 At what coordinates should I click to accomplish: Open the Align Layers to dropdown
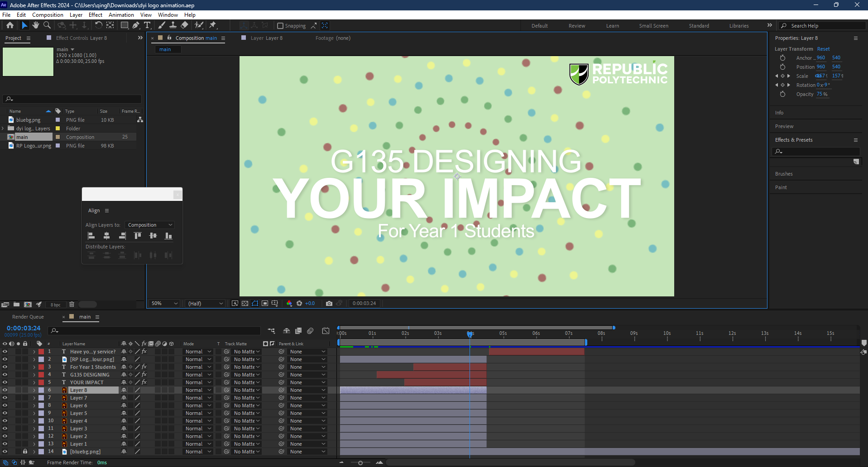point(149,225)
